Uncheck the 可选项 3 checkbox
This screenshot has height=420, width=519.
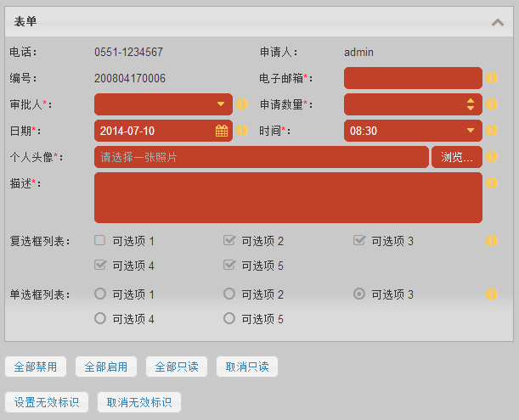point(359,240)
